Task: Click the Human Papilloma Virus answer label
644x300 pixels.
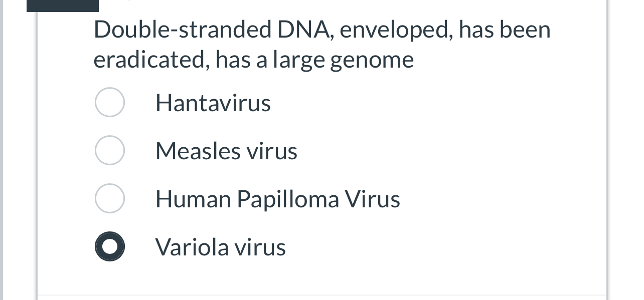Action: tap(277, 198)
